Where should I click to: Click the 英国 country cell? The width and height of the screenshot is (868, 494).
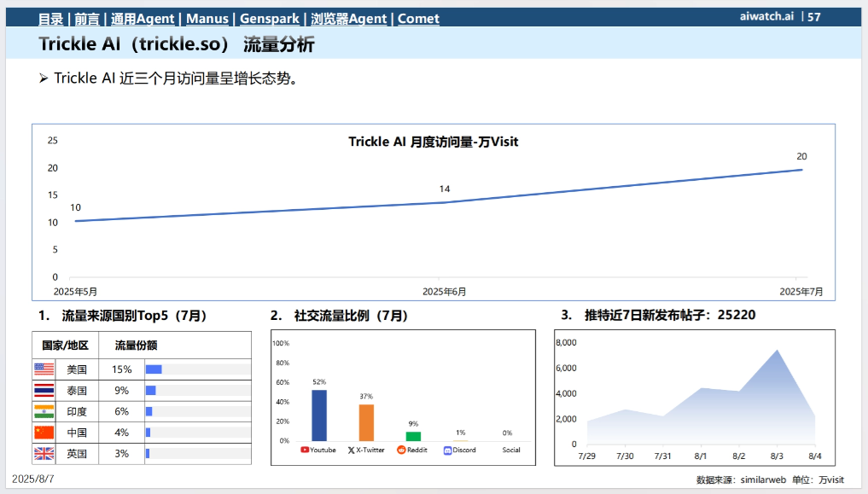pos(77,454)
